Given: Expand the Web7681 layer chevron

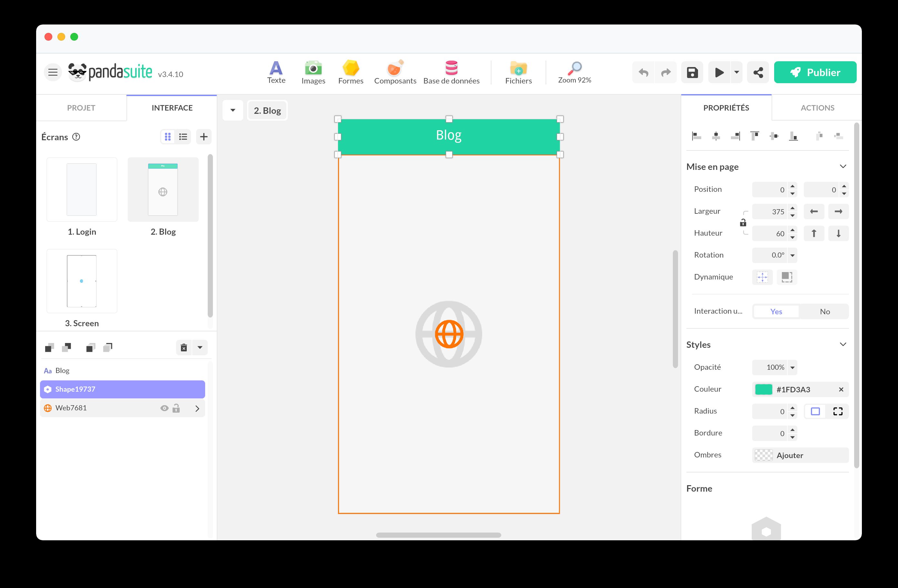Looking at the screenshot, I should 197,408.
